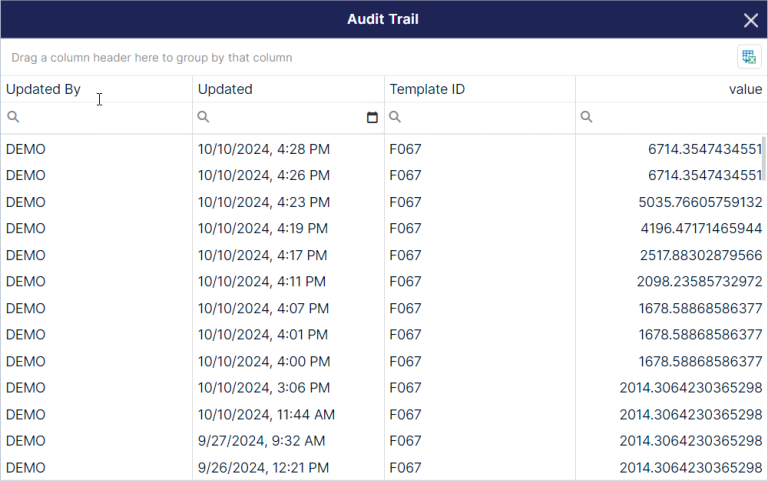
Task: Sort by the Updated By column header
Action: coord(43,89)
